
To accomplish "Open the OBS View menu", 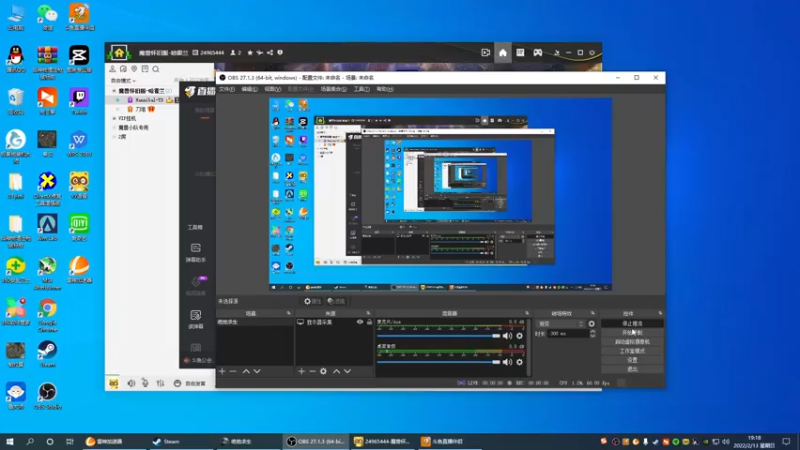I will coord(272,89).
